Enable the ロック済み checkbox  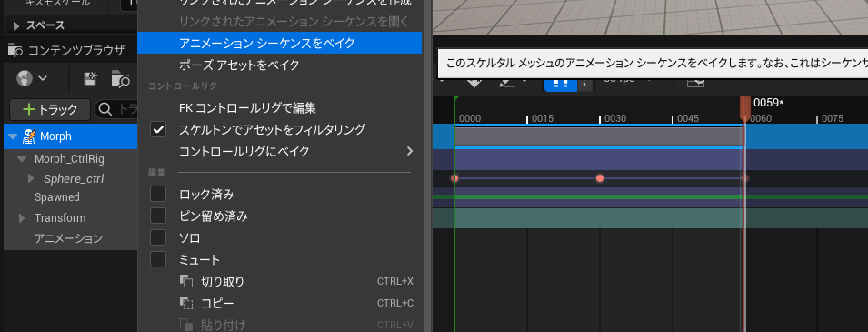[158, 194]
